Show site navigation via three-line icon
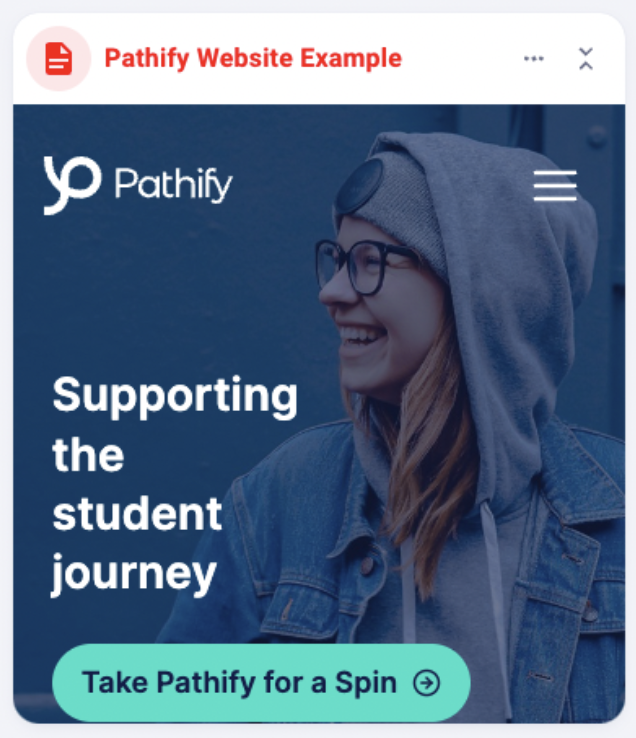 555,185
